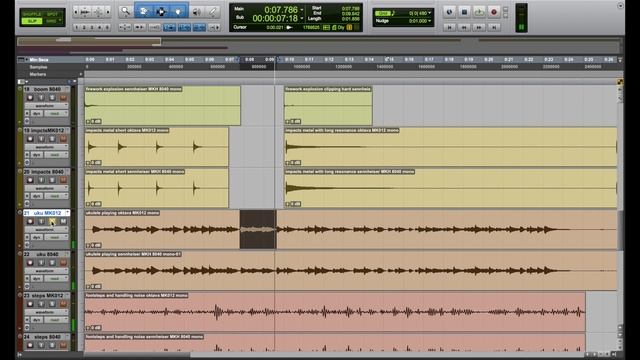Go to end in transport
This screenshot has width=640, height=360.
coord(494,27)
